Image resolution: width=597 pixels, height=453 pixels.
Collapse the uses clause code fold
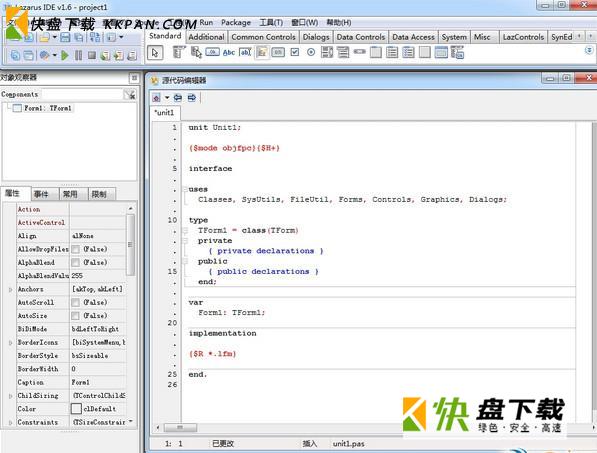[185, 189]
